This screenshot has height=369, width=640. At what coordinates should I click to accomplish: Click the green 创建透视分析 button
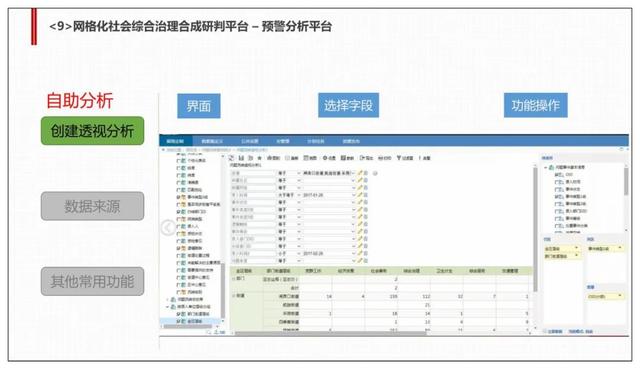[x=93, y=131]
